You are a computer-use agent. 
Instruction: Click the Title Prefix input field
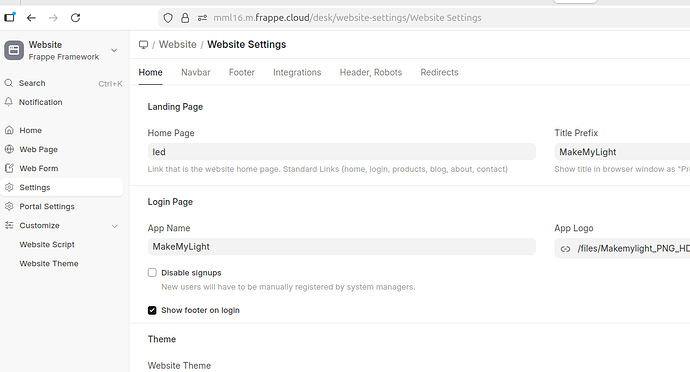[x=622, y=152]
